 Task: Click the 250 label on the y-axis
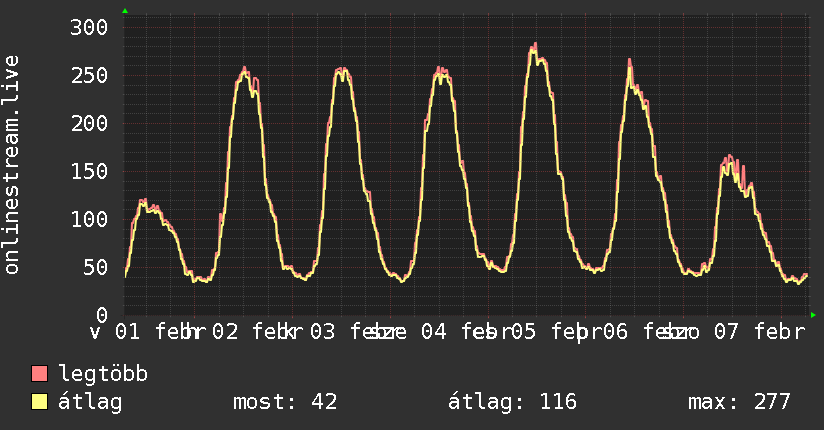point(88,75)
